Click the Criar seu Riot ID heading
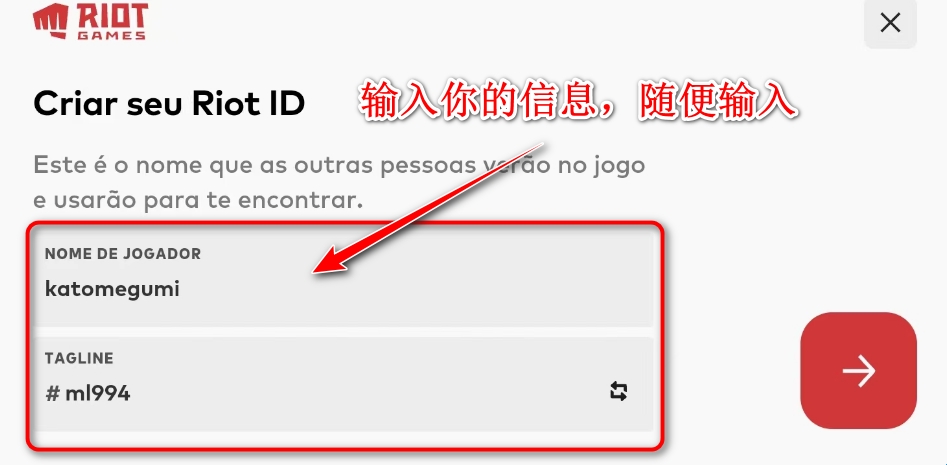 (x=169, y=104)
